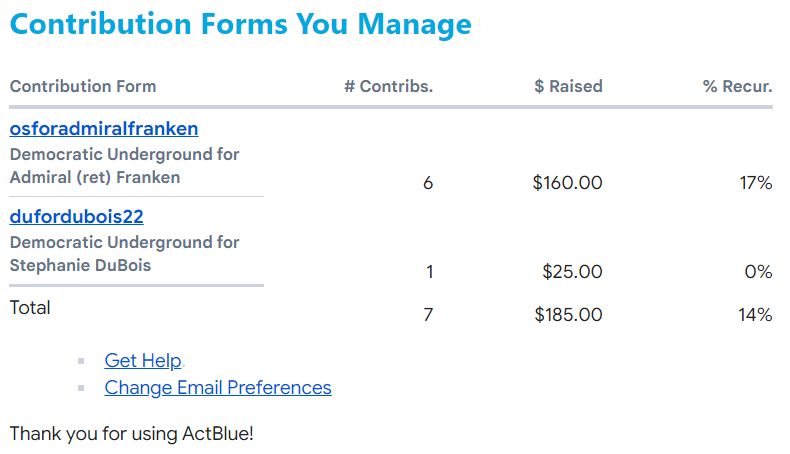The height and width of the screenshot is (454, 790).
Task: Click Democratic Underground for Stephanie DuBois description
Action: [124, 254]
